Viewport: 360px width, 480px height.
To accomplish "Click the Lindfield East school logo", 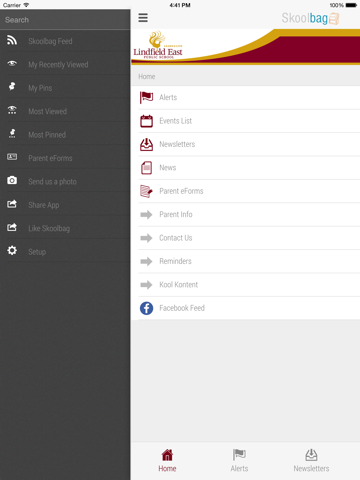I will 158,45.
